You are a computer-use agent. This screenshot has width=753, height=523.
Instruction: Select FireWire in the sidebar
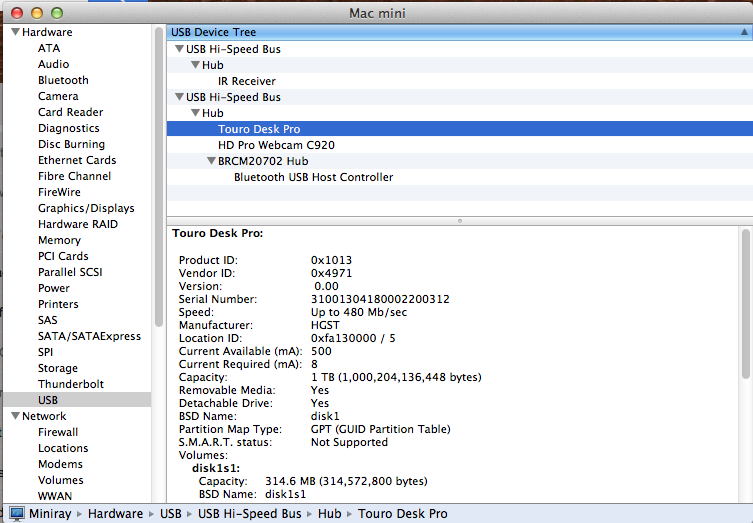tap(59, 192)
